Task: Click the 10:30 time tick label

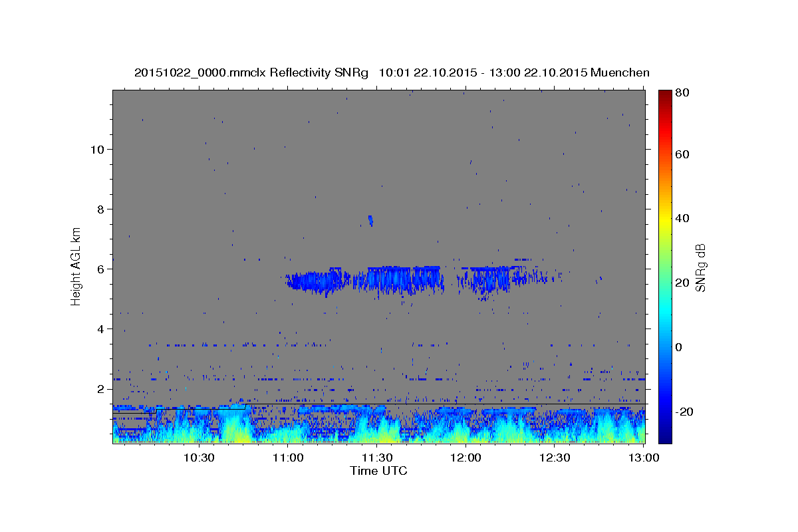Action: (x=199, y=458)
